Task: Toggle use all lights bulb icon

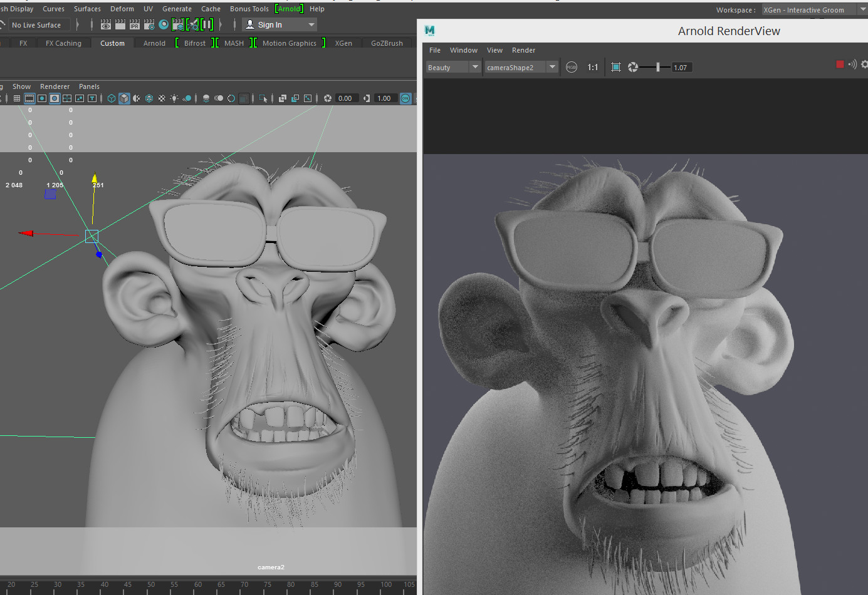Action: (174, 98)
